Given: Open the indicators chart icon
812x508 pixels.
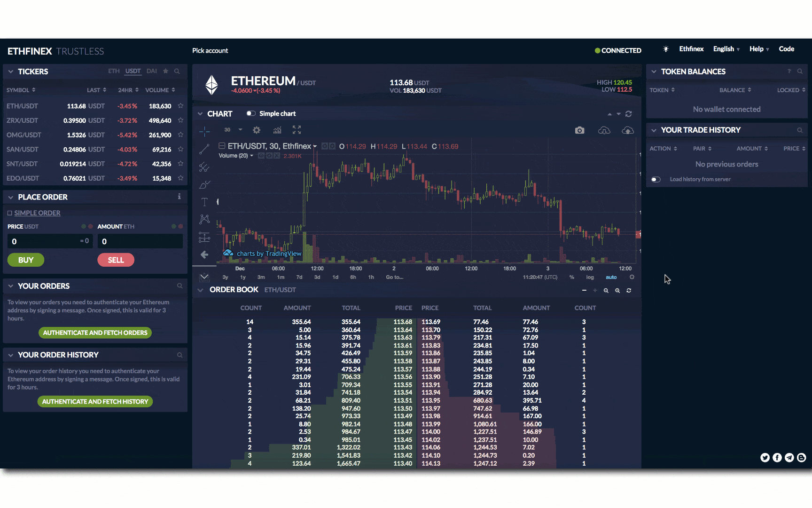Looking at the screenshot, I should [277, 130].
